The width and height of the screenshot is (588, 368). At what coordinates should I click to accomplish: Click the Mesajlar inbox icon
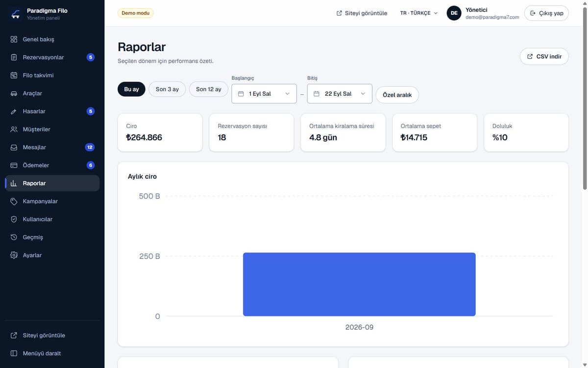(x=14, y=147)
